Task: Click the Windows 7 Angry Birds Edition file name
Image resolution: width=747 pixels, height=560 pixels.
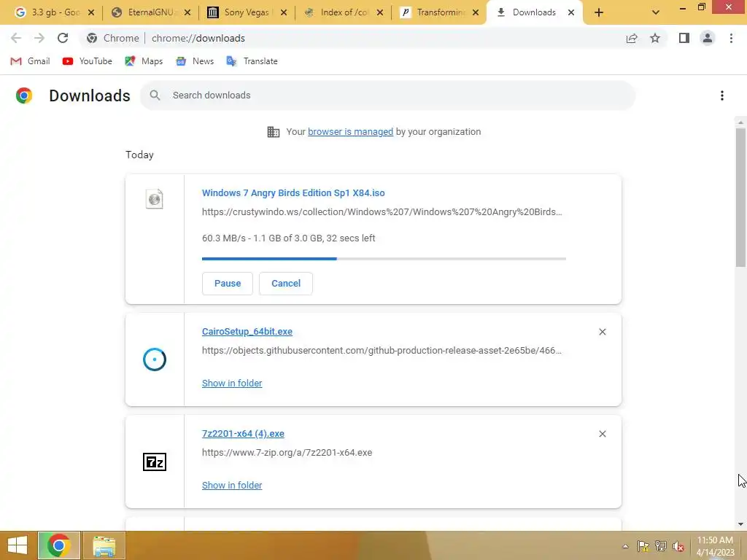Action: [293, 192]
